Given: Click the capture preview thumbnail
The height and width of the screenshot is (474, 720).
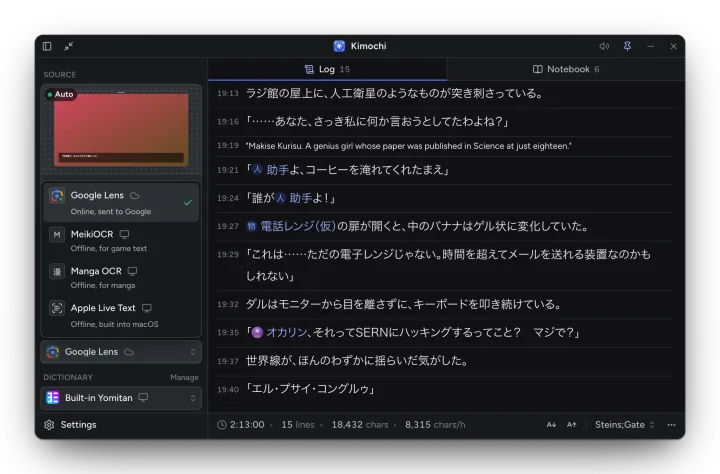Looking at the screenshot, I should tap(121, 130).
